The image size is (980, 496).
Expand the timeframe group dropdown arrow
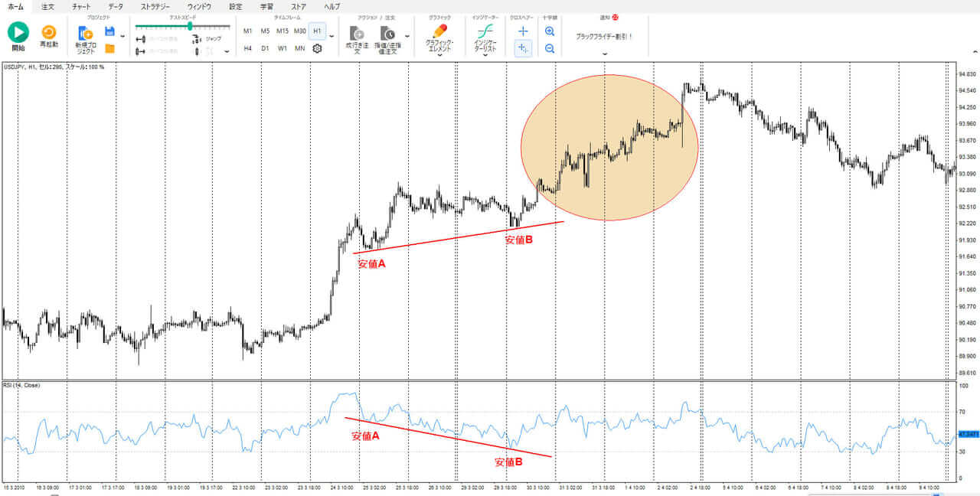tap(332, 36)
